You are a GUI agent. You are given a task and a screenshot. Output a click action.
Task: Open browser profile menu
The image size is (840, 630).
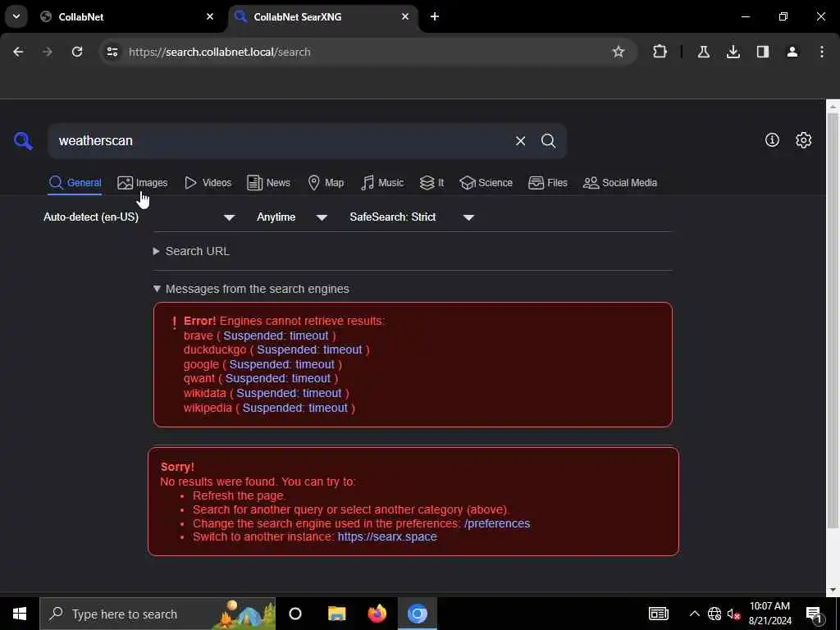coord(792,52)
